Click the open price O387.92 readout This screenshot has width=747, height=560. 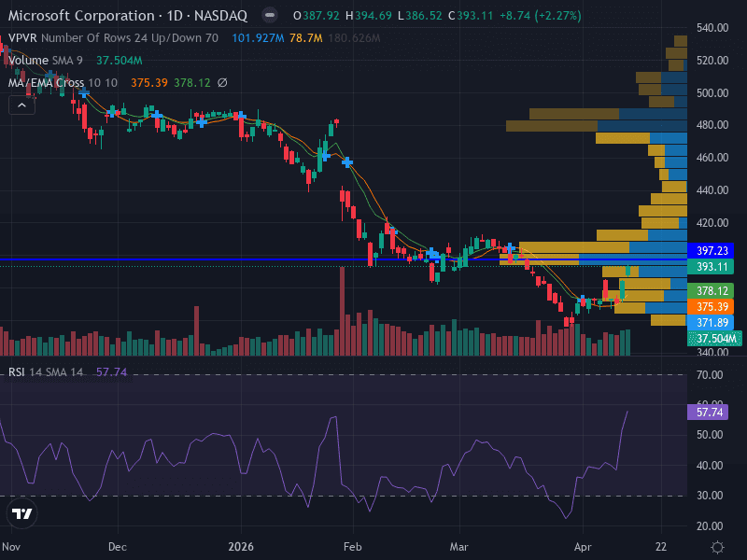click(317, 16)
